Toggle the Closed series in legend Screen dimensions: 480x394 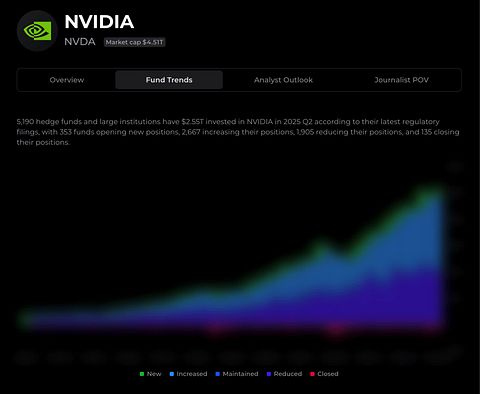(x=324, y=374)
